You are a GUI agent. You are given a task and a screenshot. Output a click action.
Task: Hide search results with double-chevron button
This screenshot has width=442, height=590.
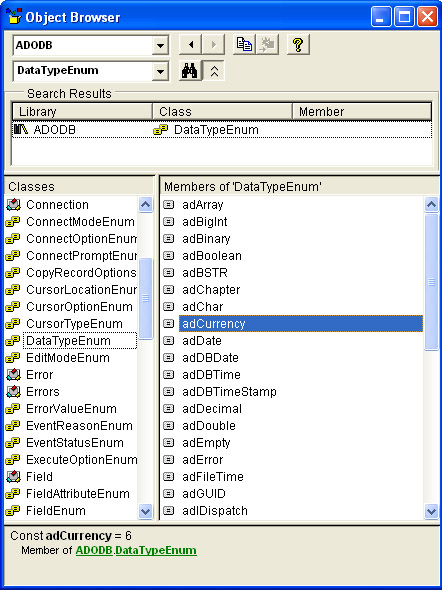214,71
